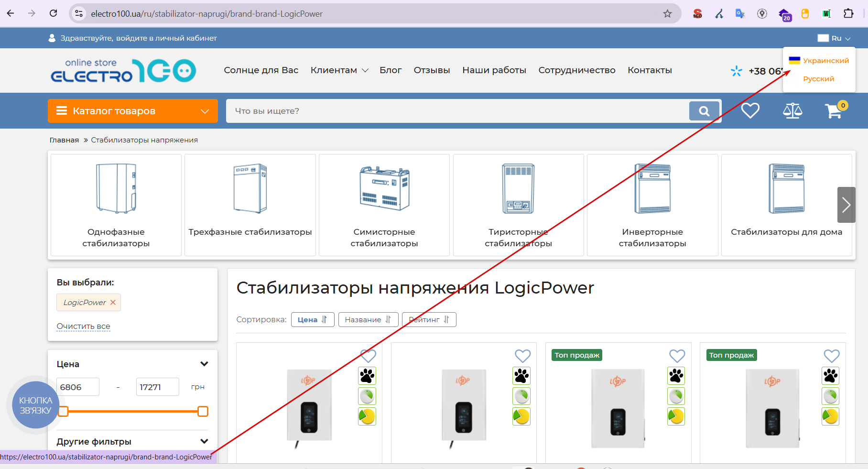This screenshot has width=868, height=469.
Task: Open the Сотрудничество page
Action: click(x=577, y=70)
